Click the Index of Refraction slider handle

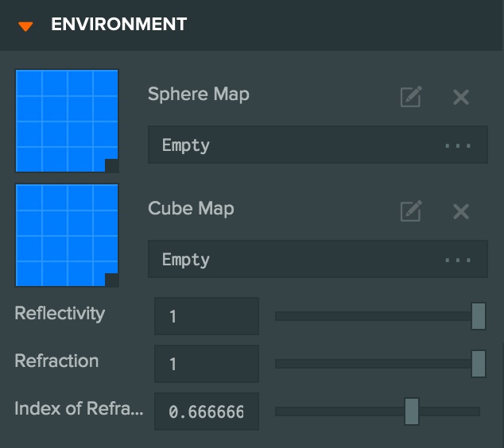pos(411,411)
